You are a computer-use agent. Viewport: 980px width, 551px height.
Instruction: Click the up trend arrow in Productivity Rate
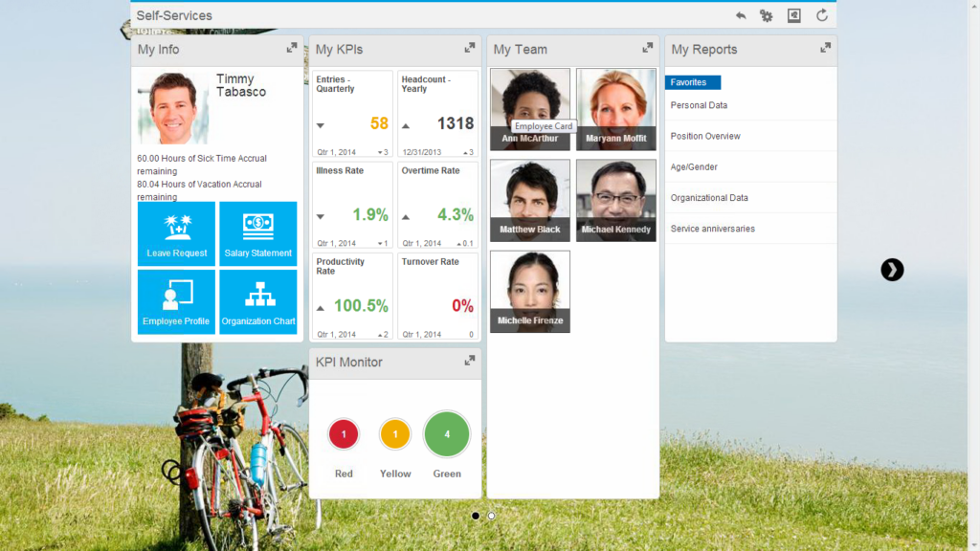point(320,308)
